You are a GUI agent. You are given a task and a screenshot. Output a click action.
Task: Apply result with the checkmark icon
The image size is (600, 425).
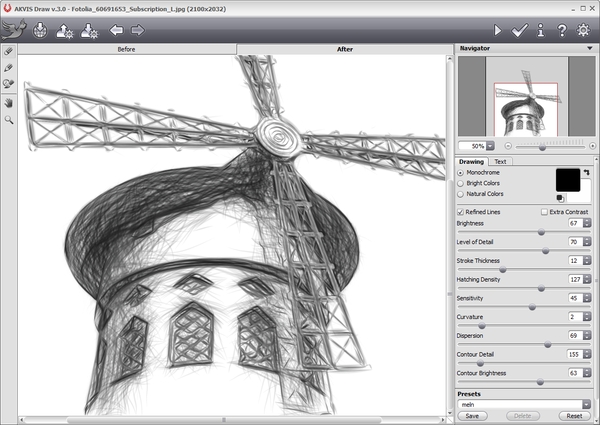tap(519, 30)
